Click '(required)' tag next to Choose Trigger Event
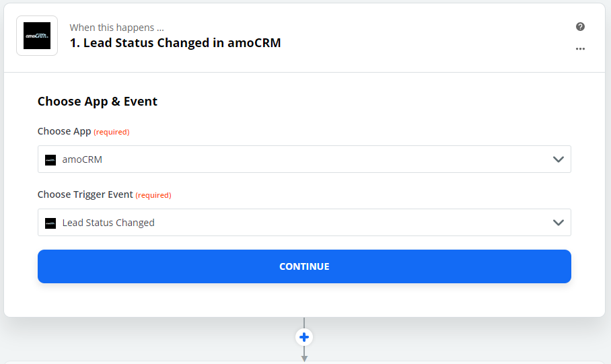Viewport: 611px width, 364px height. point(153,195)
